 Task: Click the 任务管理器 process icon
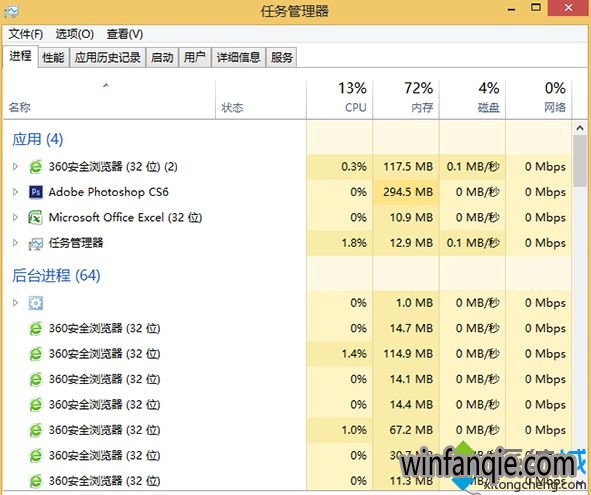36,244
